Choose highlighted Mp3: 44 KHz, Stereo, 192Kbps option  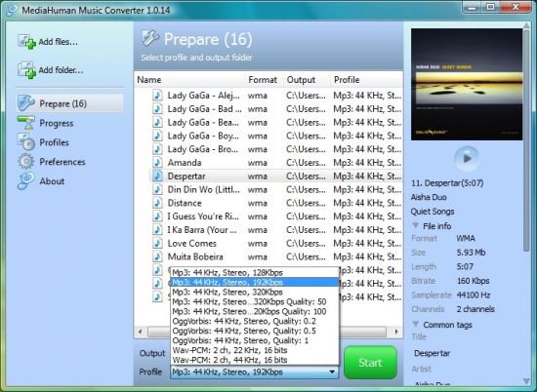(255, 282)
